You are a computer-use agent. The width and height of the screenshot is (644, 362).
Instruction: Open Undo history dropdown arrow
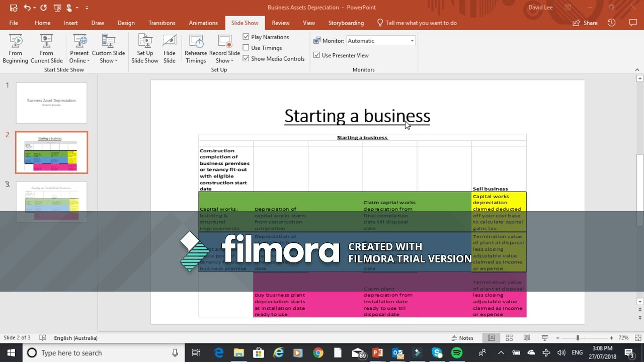click(x=35, y=8)
